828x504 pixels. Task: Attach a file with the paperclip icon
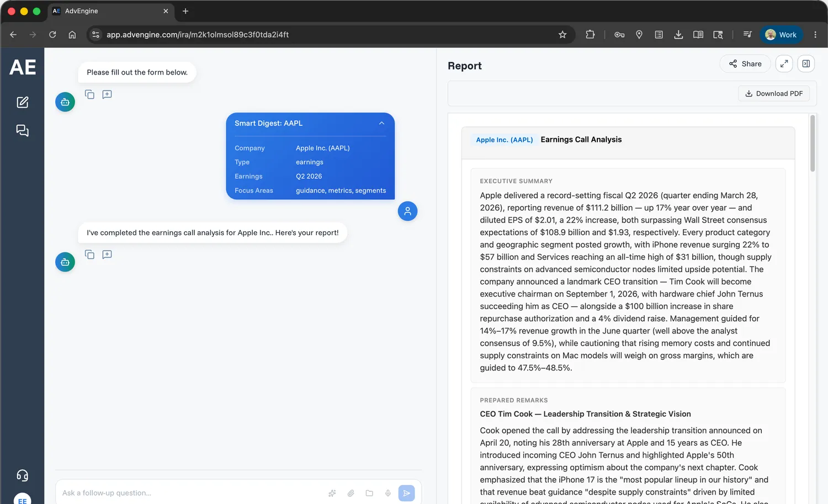point(351,493)
